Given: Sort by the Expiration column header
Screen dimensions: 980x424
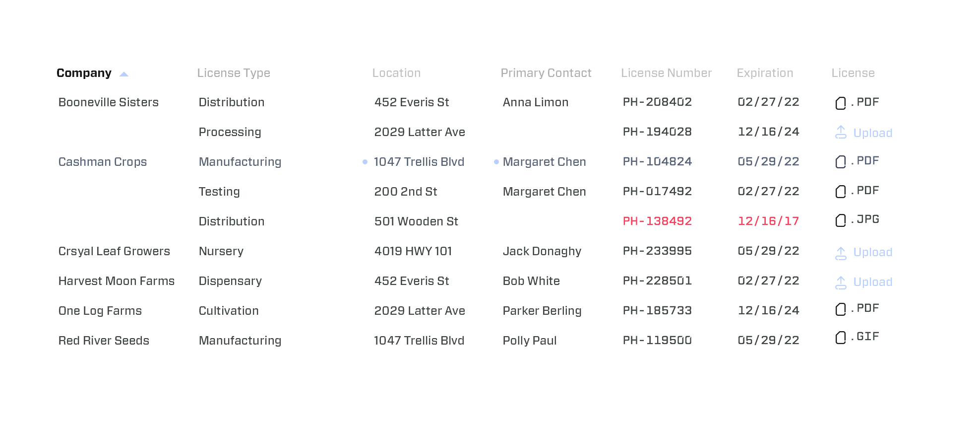Looking at the screenshot, I should [765, 73].
